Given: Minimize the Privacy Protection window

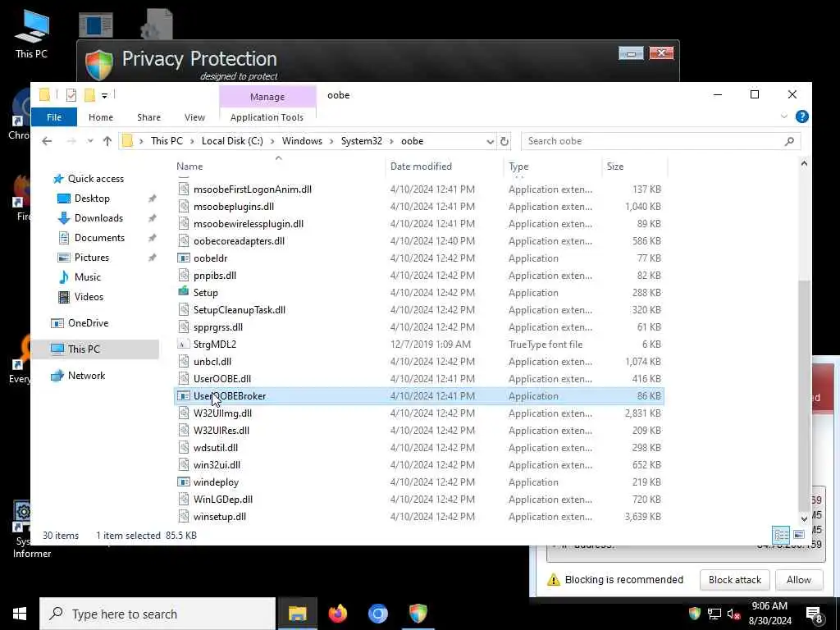Looking at the screenshot, I should (631, 53).
